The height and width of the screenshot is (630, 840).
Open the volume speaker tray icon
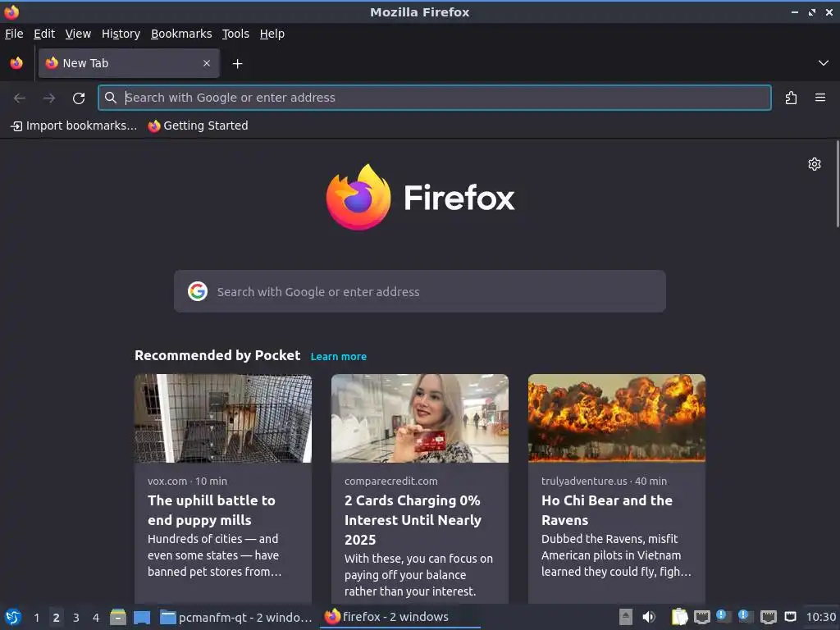649,617
